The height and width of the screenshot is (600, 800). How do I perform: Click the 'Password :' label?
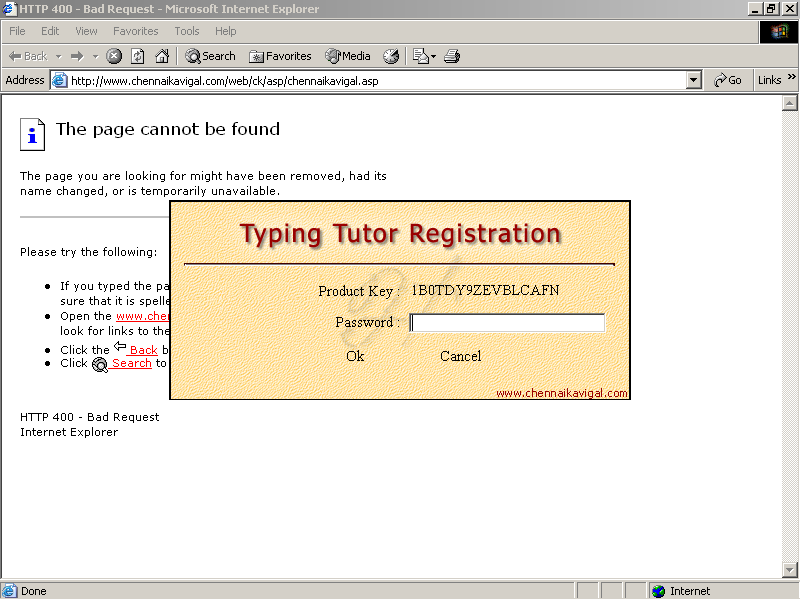[368, 322]
